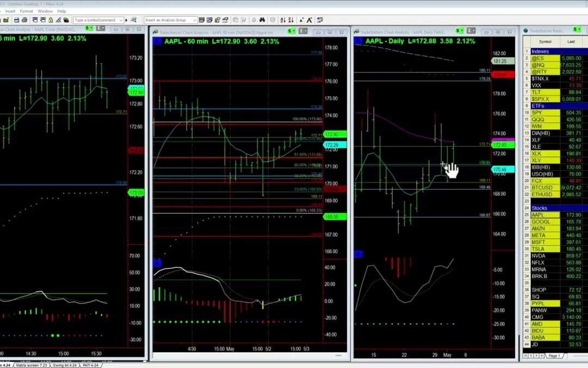Click the lock icon in the toolbar

point(51,20)
